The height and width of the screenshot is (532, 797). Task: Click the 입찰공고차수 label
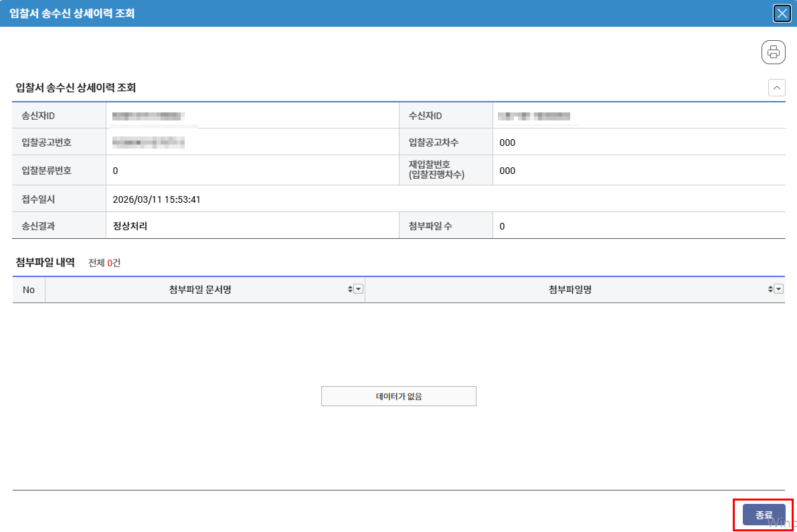[434, 143]
